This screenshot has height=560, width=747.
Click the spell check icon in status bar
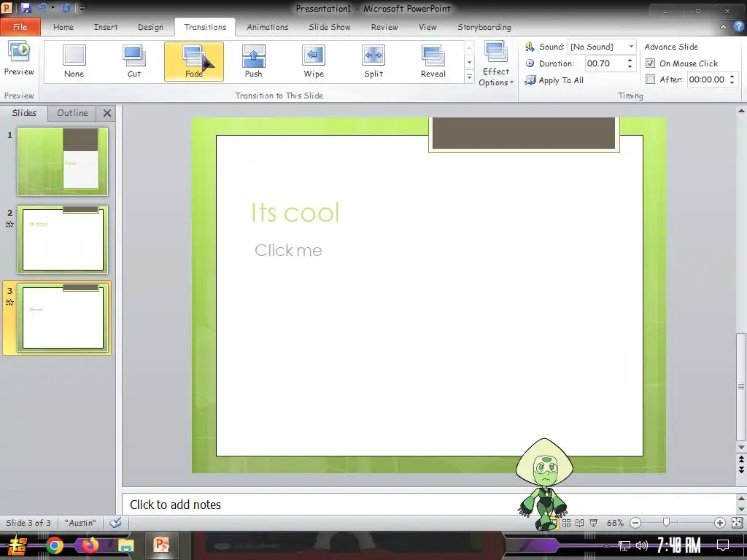click(115, 523)
